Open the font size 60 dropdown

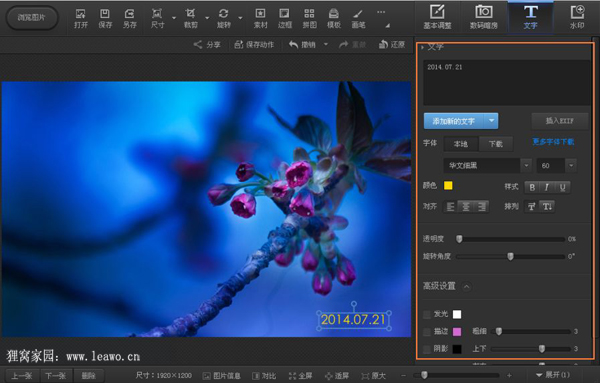(571, 165)
